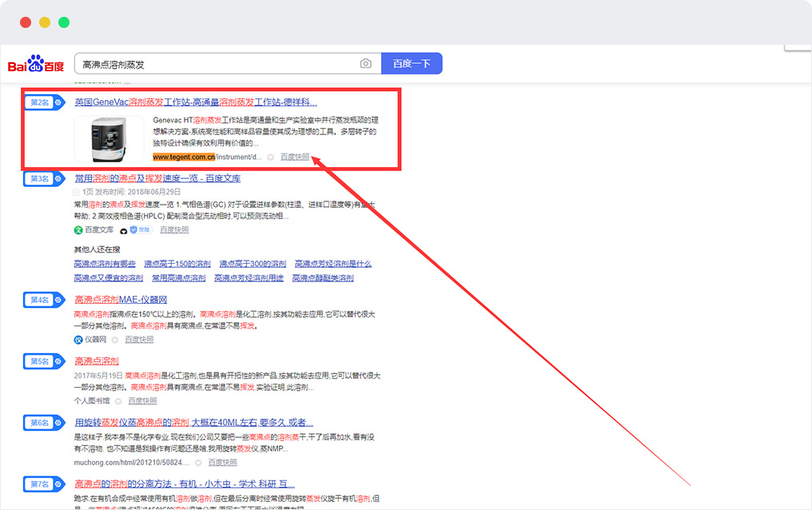
Task: Click the 第5名 rank badge
Action: coord(44,361)
